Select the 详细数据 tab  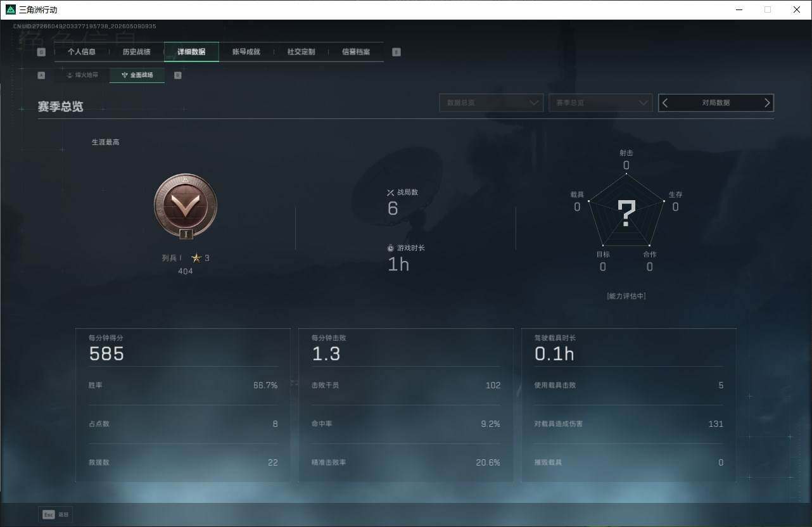pyautogui.click(x=191, y=52)
